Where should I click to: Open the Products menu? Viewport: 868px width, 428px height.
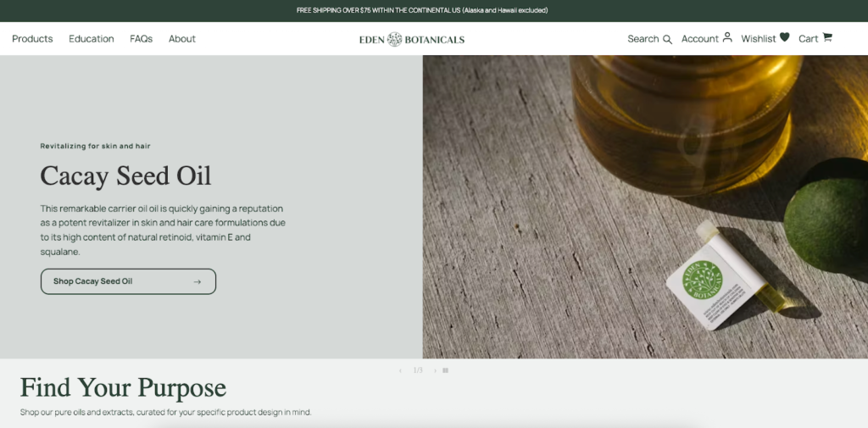[x=32, y=39]
